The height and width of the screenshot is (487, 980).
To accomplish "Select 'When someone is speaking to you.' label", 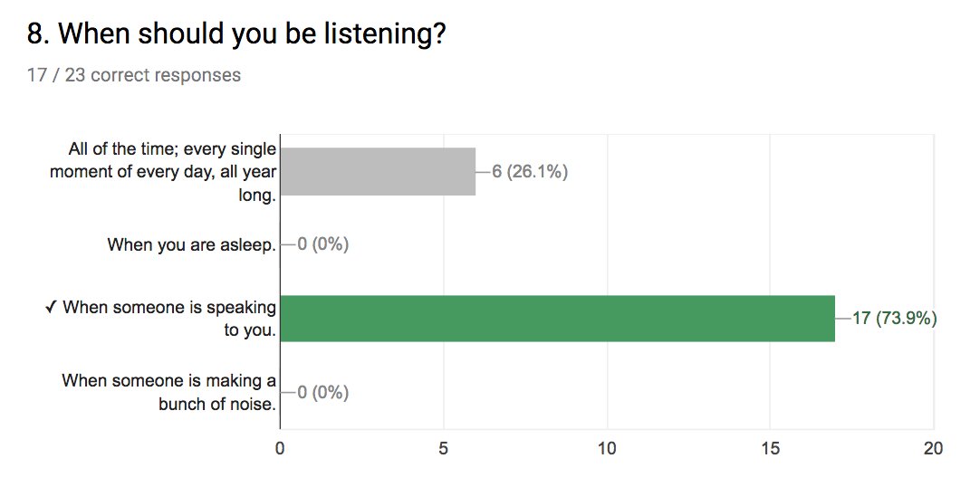I will coord(169,319).
